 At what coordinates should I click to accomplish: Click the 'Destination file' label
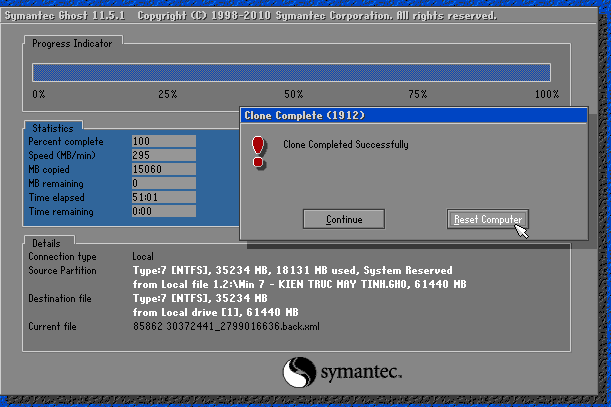click(x=60, y=299)
